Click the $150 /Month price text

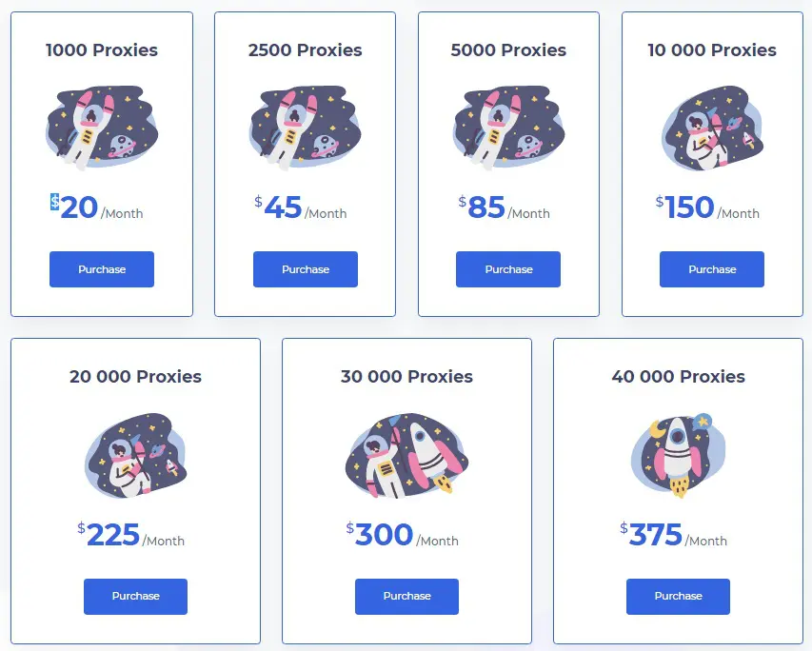point(707,207)
